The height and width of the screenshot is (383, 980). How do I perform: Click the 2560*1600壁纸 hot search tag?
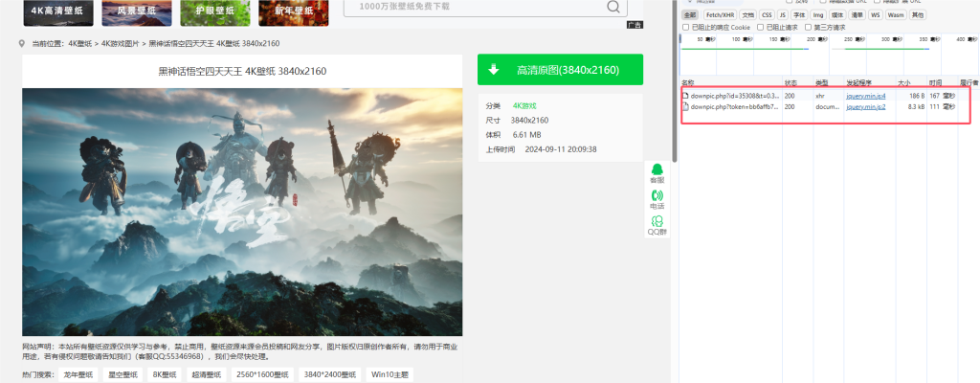(262, 375)
